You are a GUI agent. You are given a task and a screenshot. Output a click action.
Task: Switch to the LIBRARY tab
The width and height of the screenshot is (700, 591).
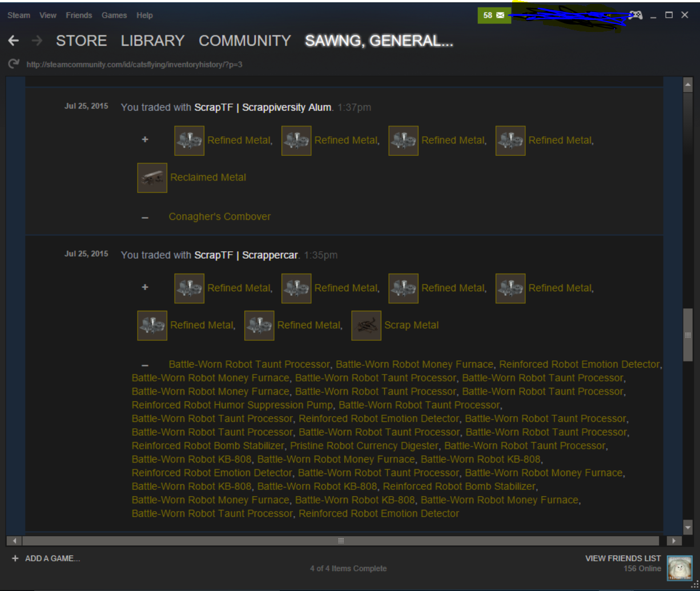coord(152,41)
